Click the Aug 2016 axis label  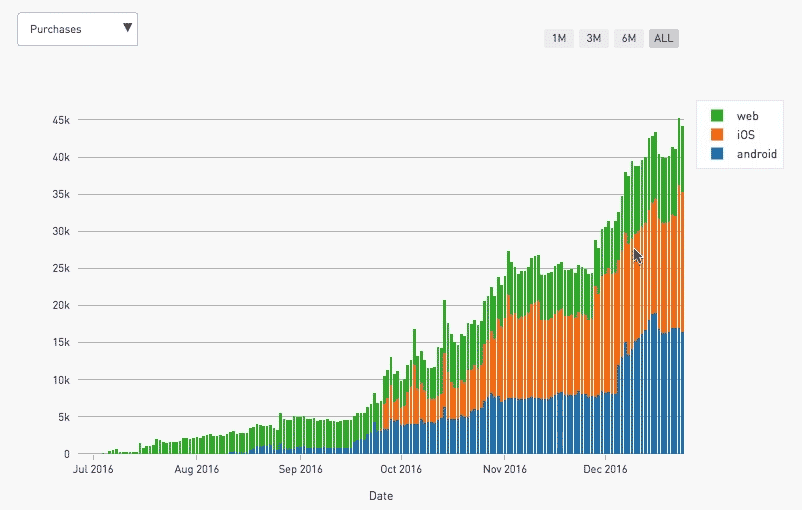click(196, 469)
